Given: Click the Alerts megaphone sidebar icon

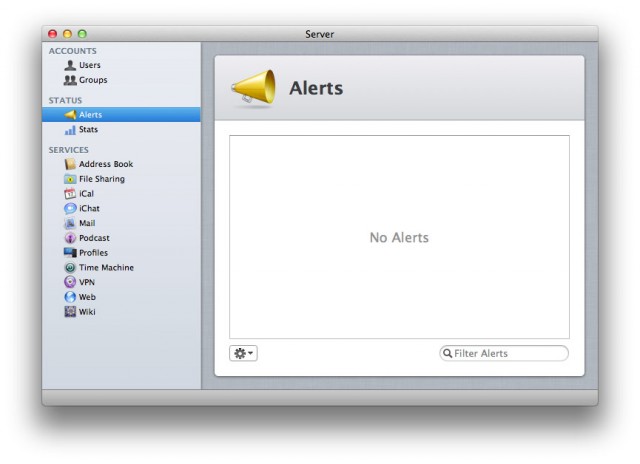Looking at the screenshot, I should [x=70, y=115].
